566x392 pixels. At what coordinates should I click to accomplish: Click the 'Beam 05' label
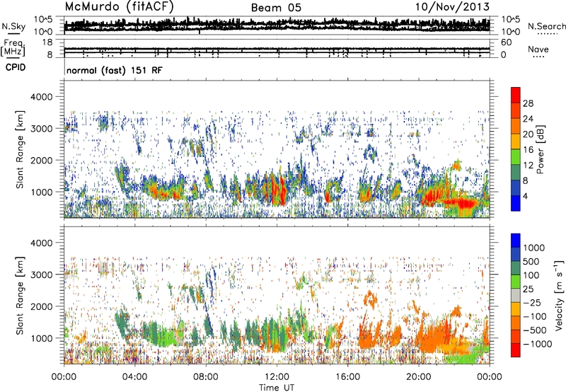(x=276, y=8)
